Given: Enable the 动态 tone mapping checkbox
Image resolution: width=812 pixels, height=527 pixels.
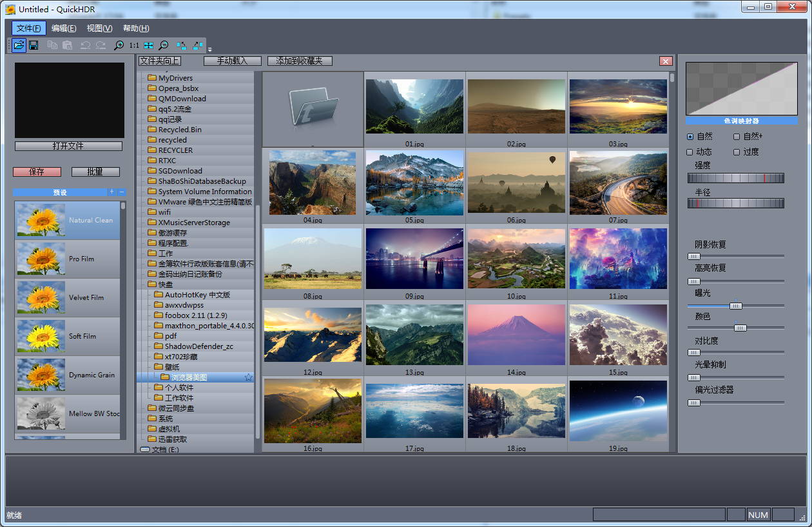Looking at the screenshot, I should [689, 152].
